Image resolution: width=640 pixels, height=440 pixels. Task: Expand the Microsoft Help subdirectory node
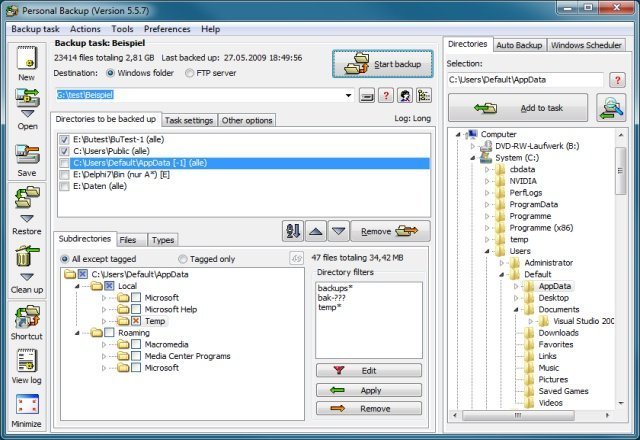click(103, 309)
